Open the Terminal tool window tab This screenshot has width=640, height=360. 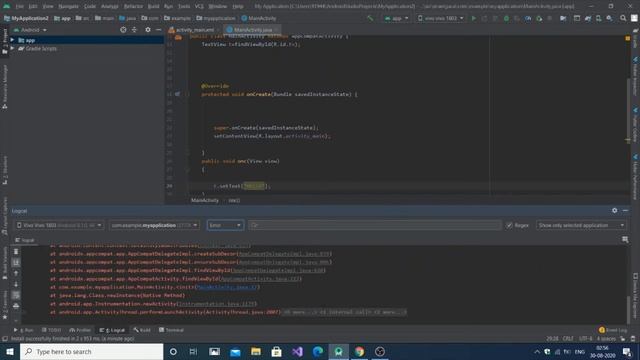(171, 330)
